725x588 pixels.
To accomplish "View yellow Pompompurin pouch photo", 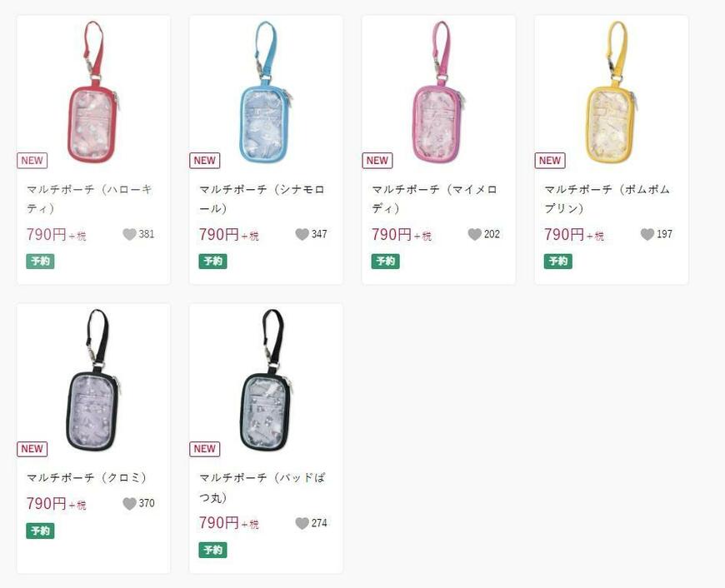I will pyautogui.click(x=612, y=92).
